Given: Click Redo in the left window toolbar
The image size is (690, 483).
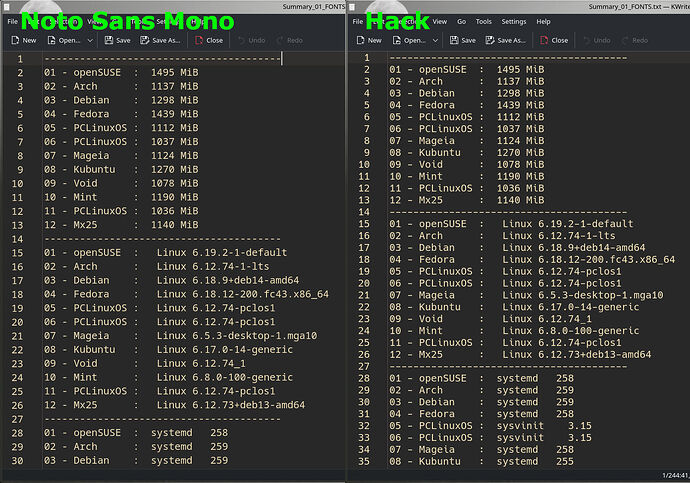Looking at the screenshot, I should 290,40.
